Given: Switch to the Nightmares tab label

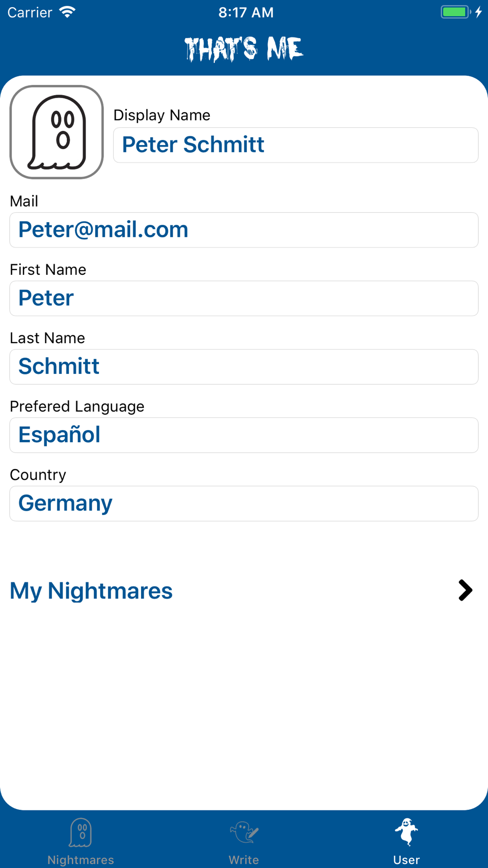Looking at the screenshot, I should tap(81, 860).
